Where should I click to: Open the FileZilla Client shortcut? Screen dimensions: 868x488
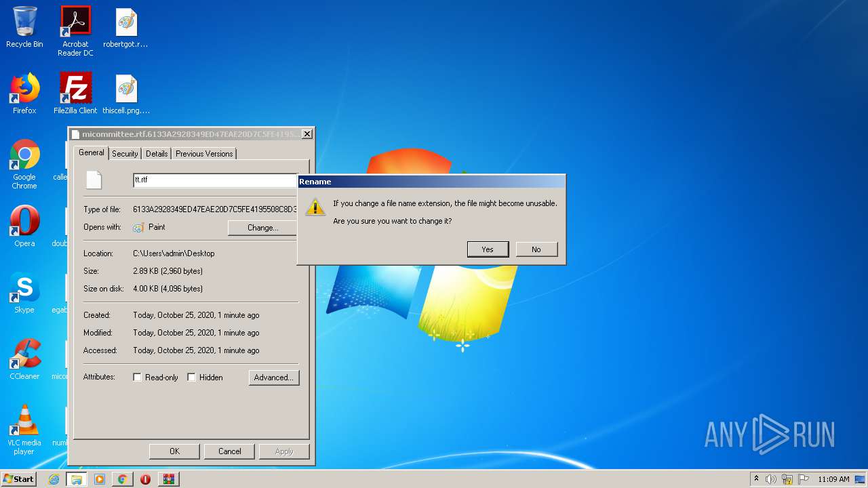(75, 94)
